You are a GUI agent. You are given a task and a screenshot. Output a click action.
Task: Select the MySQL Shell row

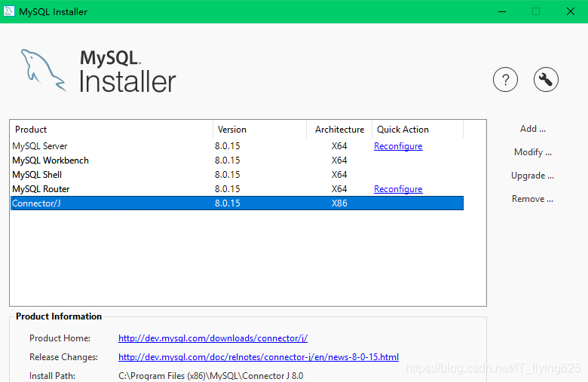pos(237,175)
